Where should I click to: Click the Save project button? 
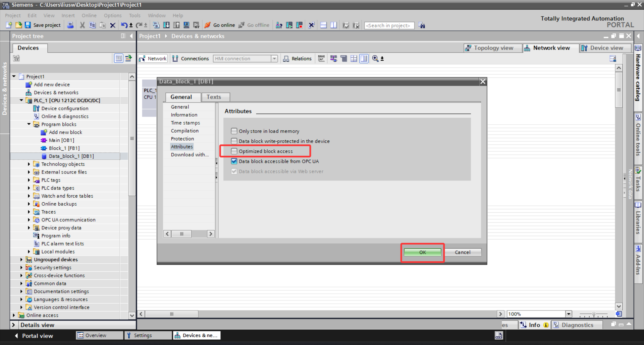[43, 25]
